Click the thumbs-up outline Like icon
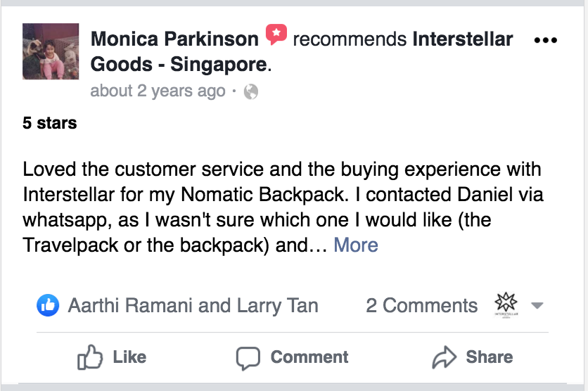 pos(90,358)
